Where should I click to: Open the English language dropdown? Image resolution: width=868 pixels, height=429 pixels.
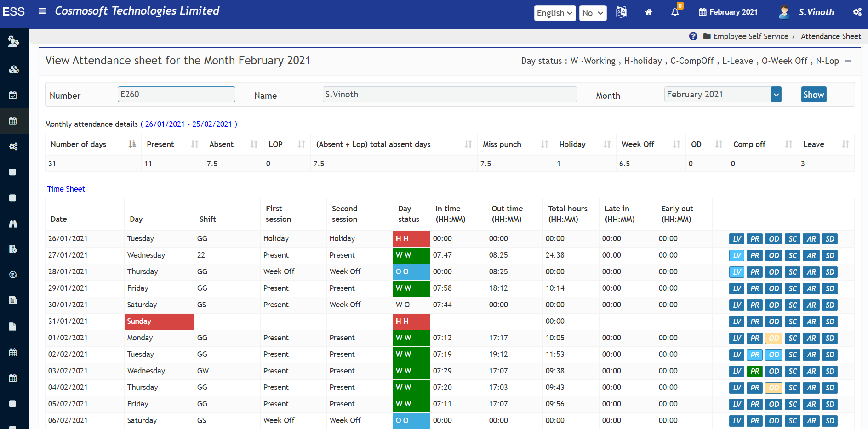(x=555, y=13)
